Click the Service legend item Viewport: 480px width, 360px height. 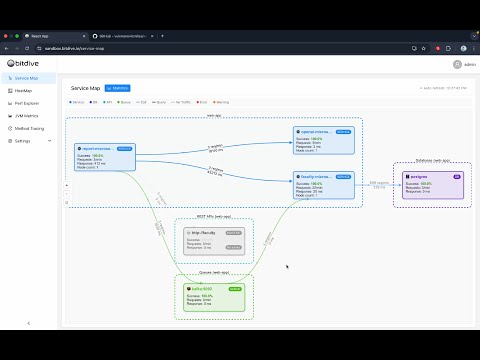click(77, 102)
